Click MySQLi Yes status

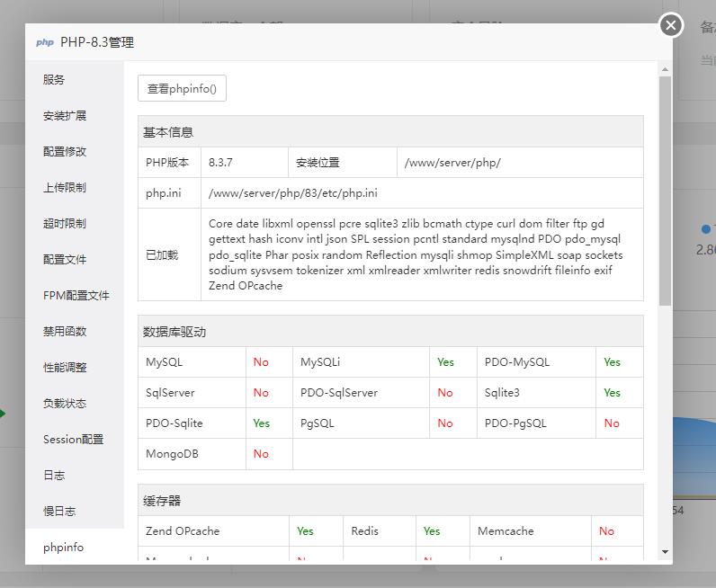click(x=445, y=362)
